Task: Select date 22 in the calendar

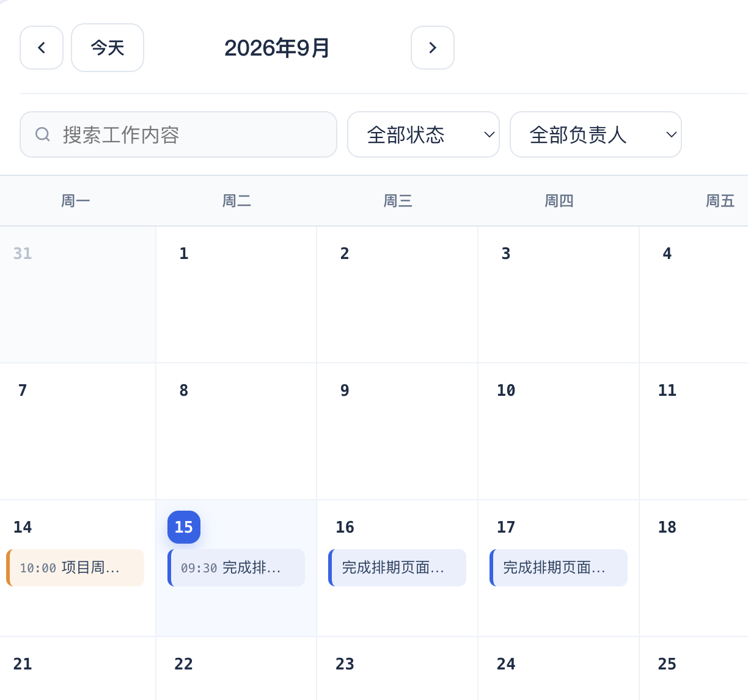Action: tap(184, 664)
